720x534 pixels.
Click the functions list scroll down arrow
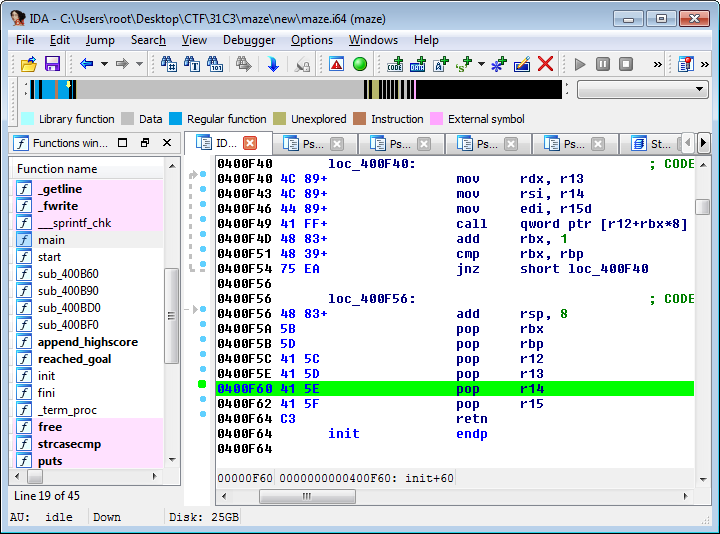point(172,460)
